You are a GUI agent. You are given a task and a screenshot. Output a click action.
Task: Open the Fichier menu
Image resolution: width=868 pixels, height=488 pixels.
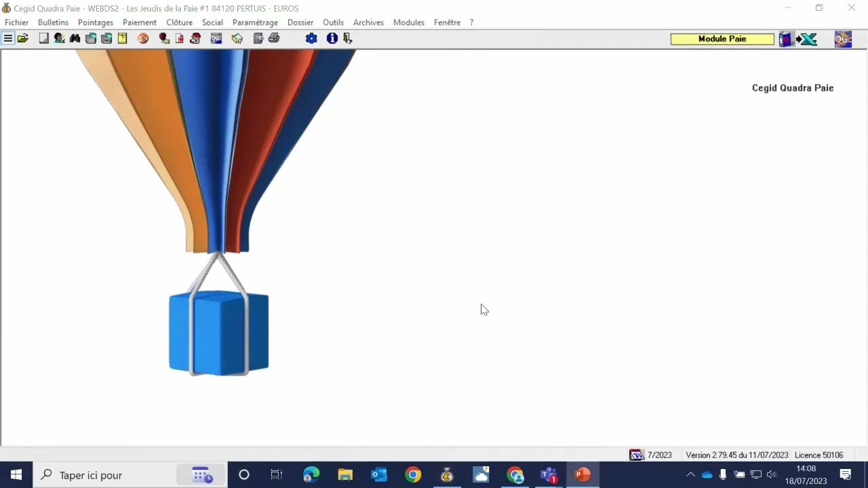(17, 22)
